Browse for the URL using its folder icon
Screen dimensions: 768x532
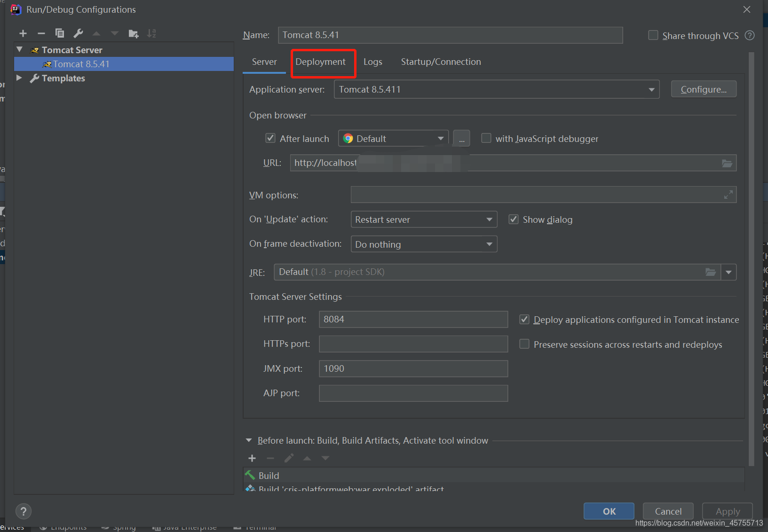(727, 163)
